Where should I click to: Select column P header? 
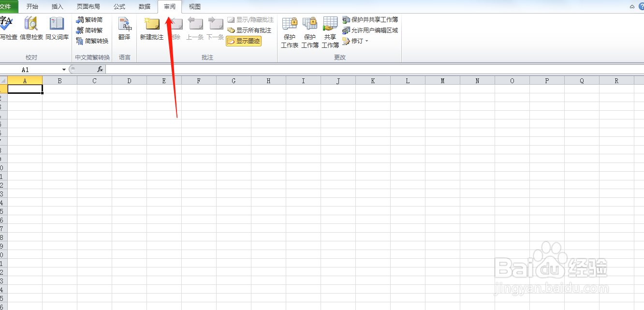(x=547, y=81)
